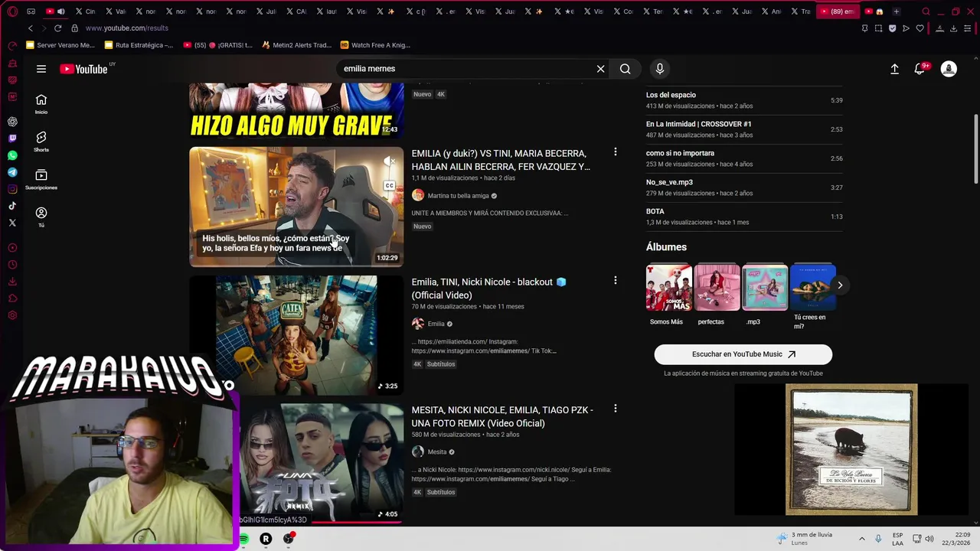Open a new browser tab

(896, 11)
